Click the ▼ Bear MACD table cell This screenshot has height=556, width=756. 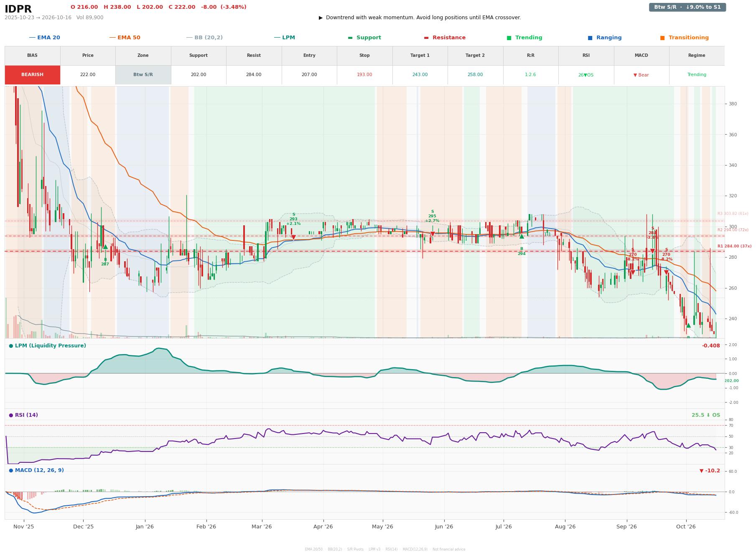[641, 75]
